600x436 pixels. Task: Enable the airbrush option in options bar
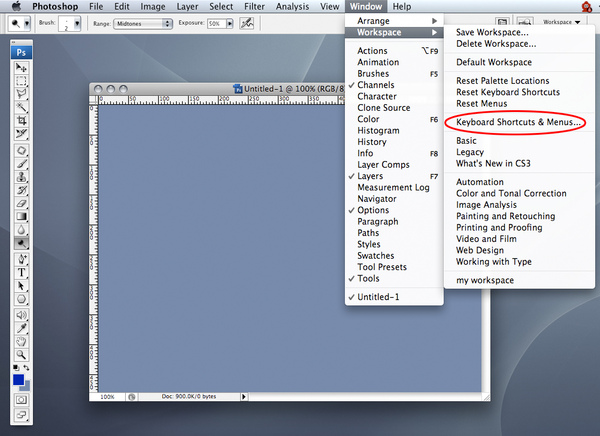click(x=246, y=23)
